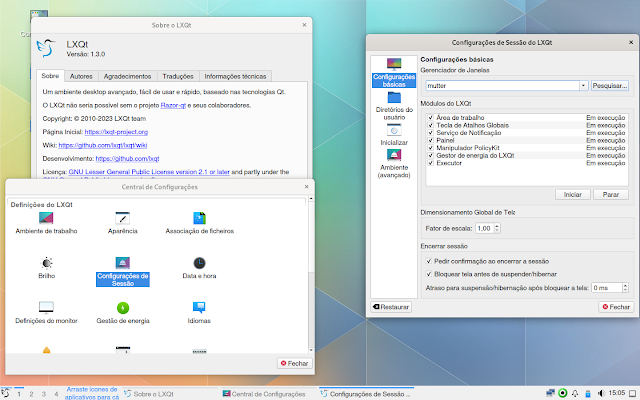Open Aparência settings icon
This screenshot has width=640, height=400.
[x=122, y=218]
